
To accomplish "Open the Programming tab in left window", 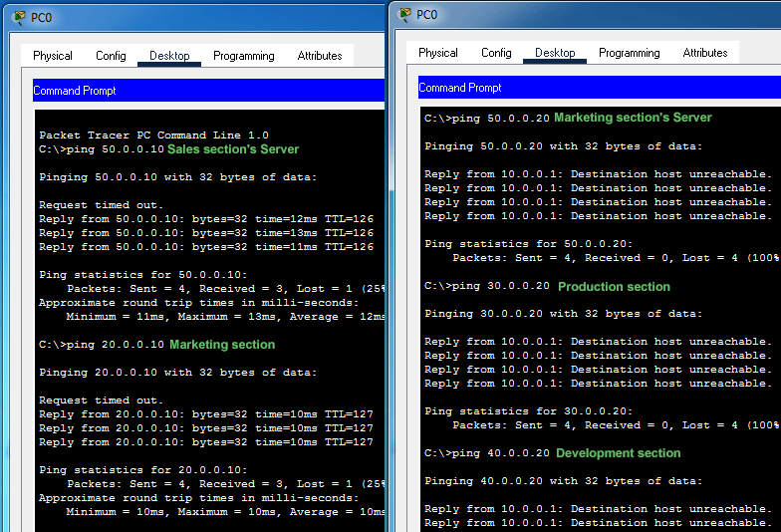I will click(243, 56).
